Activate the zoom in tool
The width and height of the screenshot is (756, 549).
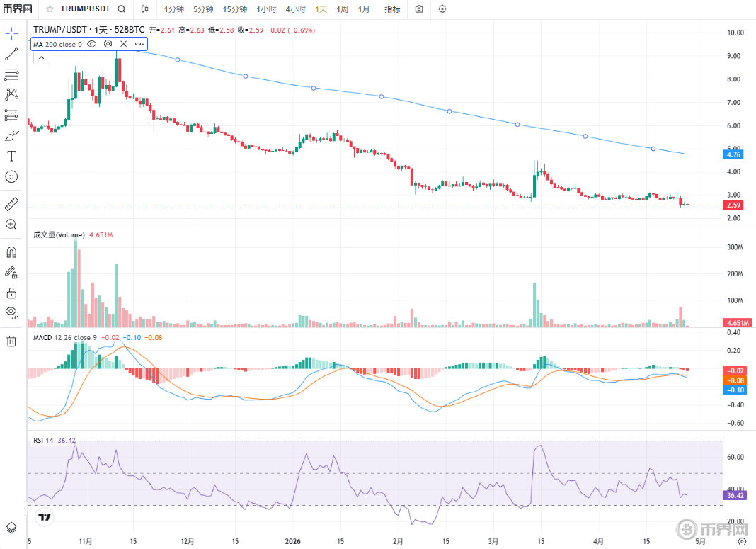click(11, 225)
